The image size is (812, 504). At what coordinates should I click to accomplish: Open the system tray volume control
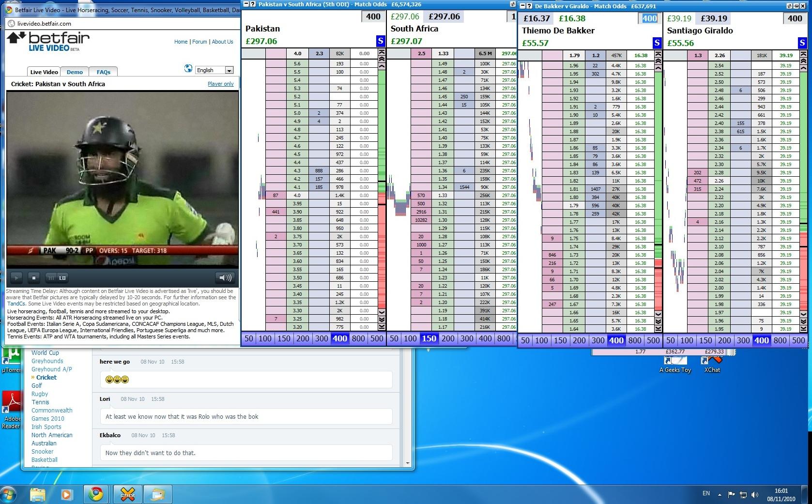[x=755, y=494]
